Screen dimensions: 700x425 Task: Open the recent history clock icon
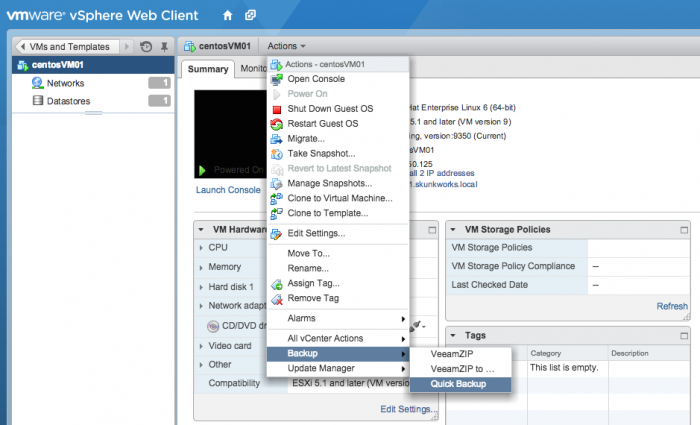point(146,46)
